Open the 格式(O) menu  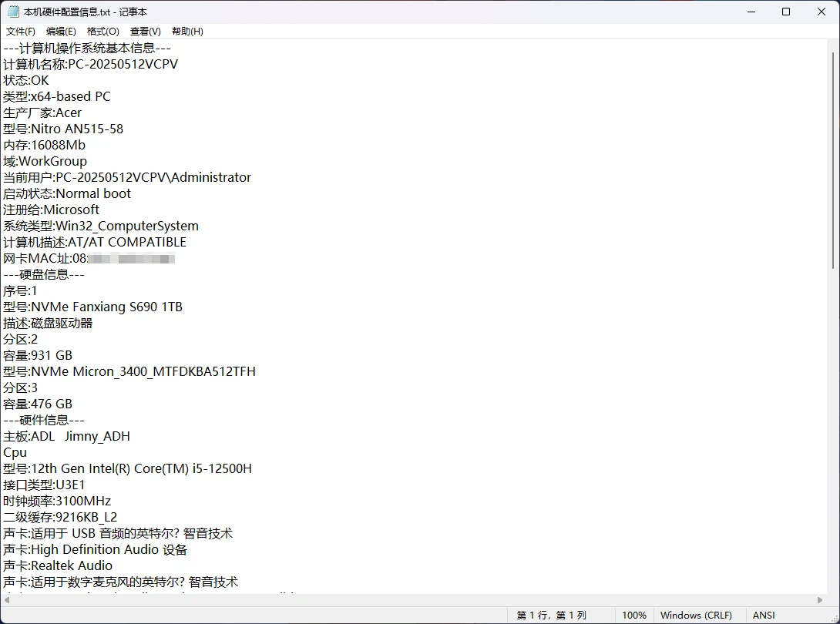coord(102,32)
